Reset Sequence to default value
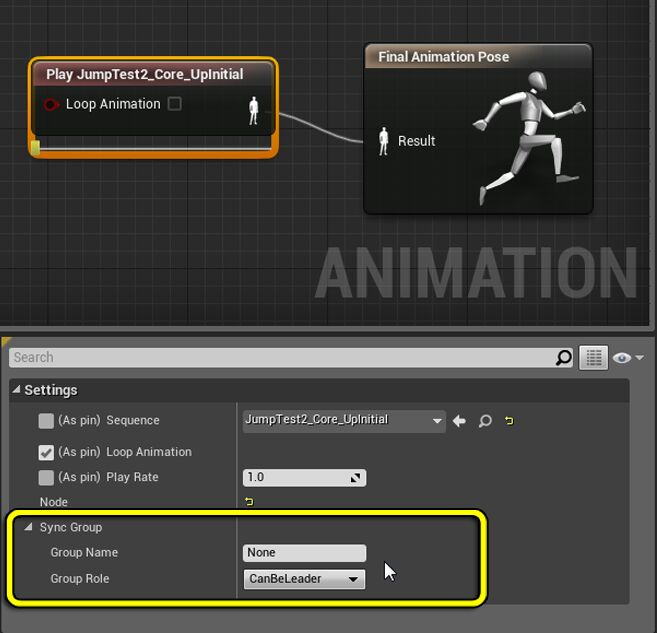The width and height of the screenshot is (657, 633). pyautogui.click(x=509, y=420)
